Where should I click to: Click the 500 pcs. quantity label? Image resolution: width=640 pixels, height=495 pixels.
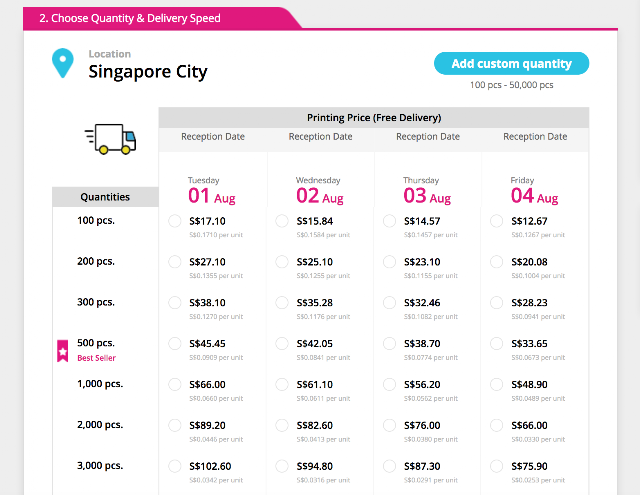(96, 343)
